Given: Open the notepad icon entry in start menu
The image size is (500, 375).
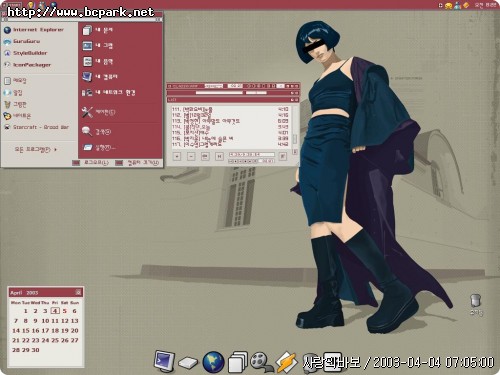Looking at the screenshot, I should 7,81.
